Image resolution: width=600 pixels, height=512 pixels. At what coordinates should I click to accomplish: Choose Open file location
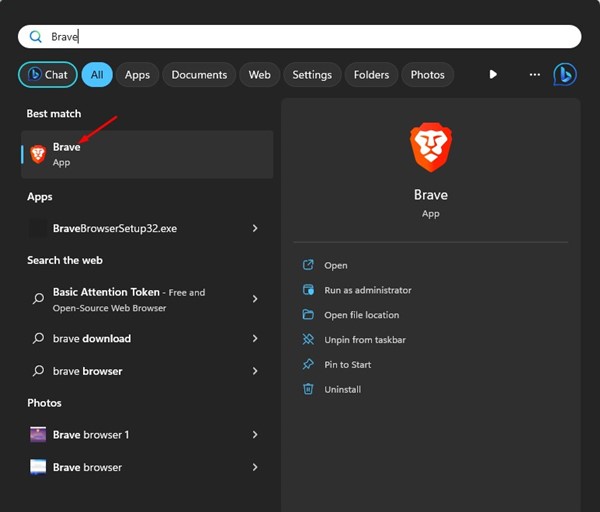coord(362,315)
